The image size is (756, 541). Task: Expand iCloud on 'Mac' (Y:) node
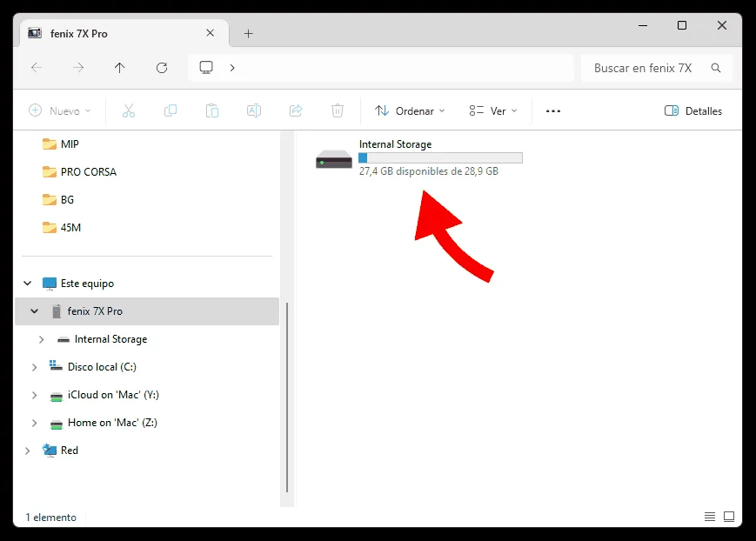[x=34, y=396]
